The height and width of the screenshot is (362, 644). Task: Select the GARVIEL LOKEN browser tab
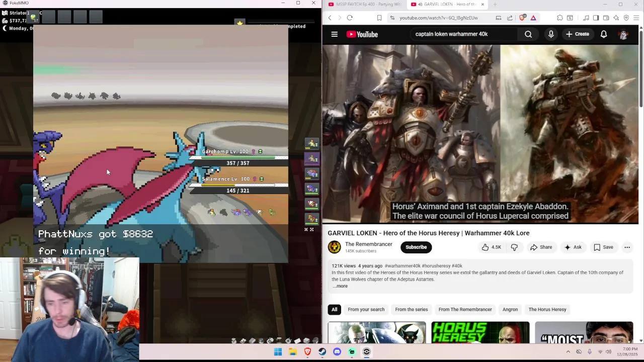(x=447, y=4)
